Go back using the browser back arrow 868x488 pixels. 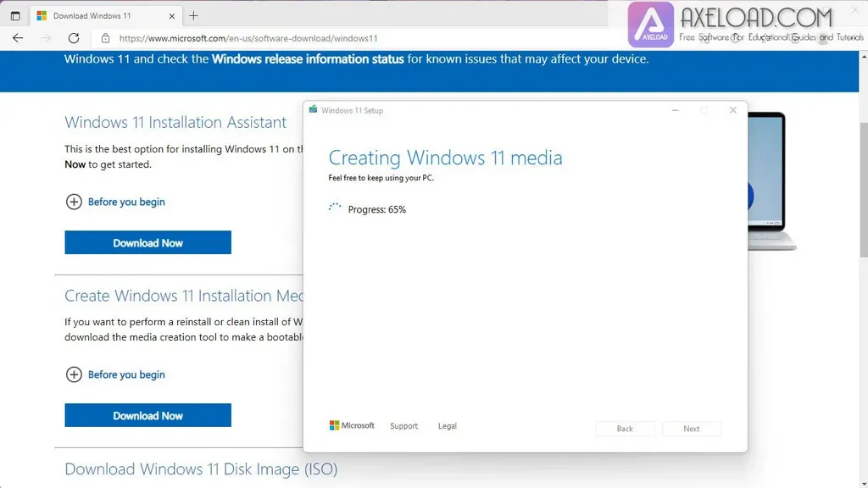(x=18, y=38)
